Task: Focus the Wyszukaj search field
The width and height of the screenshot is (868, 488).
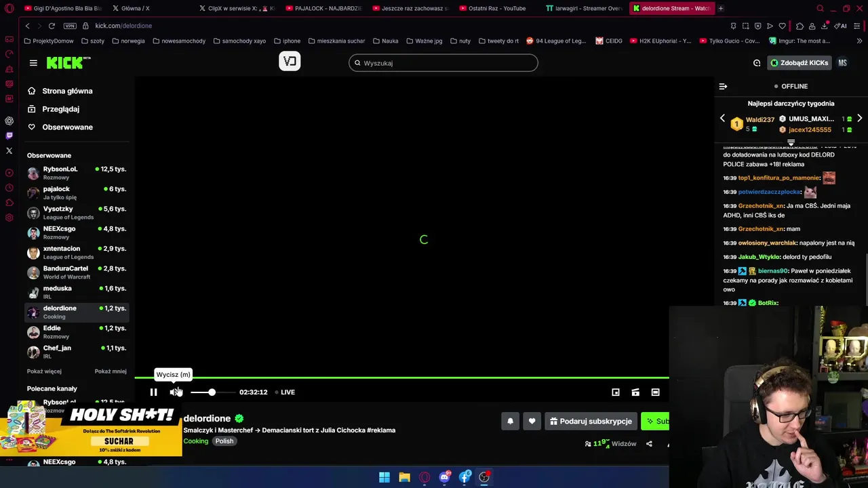Action: 443,63
